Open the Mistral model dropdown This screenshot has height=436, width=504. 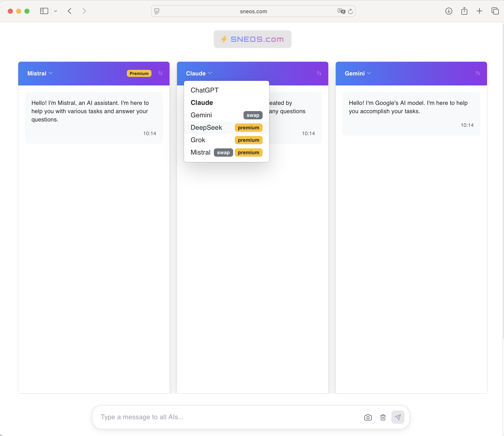coord(40,73)
